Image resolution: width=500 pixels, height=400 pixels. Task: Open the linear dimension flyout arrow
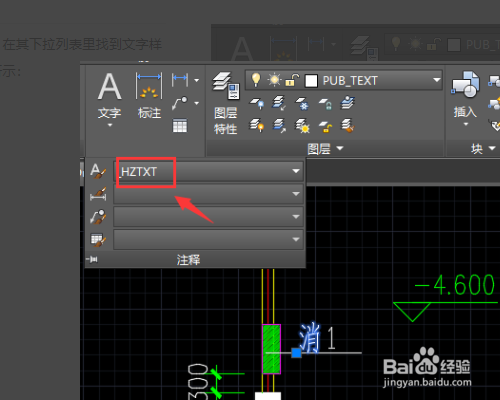[196, 80]
